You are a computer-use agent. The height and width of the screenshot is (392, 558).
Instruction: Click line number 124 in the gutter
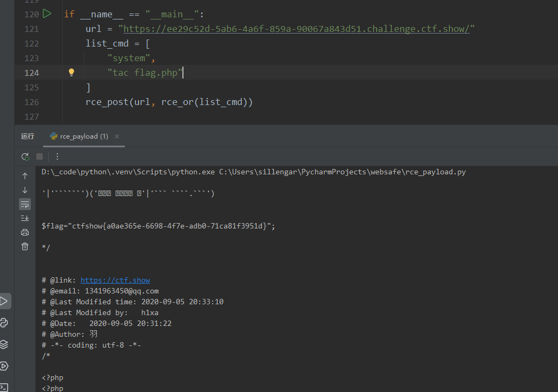tap(32, 73)
